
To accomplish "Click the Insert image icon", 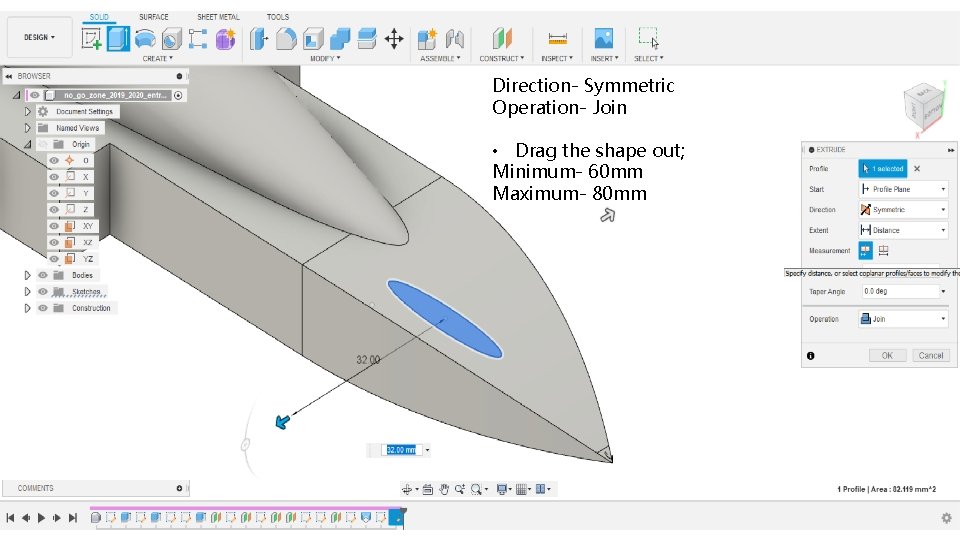I will 604,39.
